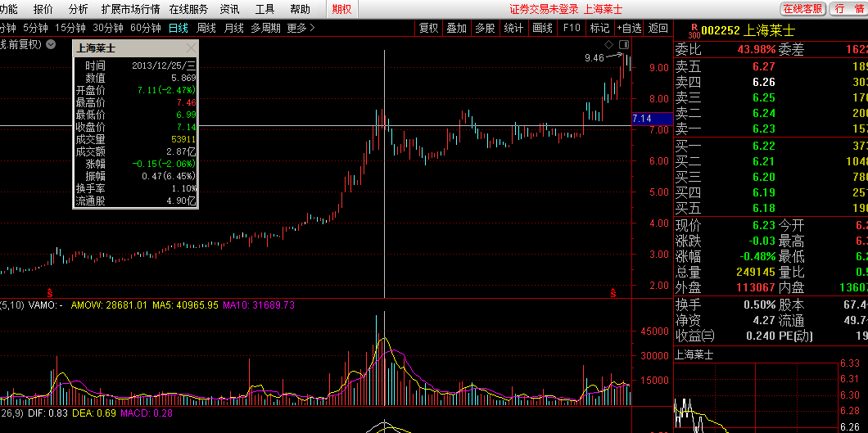Switch to 月线 monthly chart
The image size is (868, 433).
click(234, 28)
